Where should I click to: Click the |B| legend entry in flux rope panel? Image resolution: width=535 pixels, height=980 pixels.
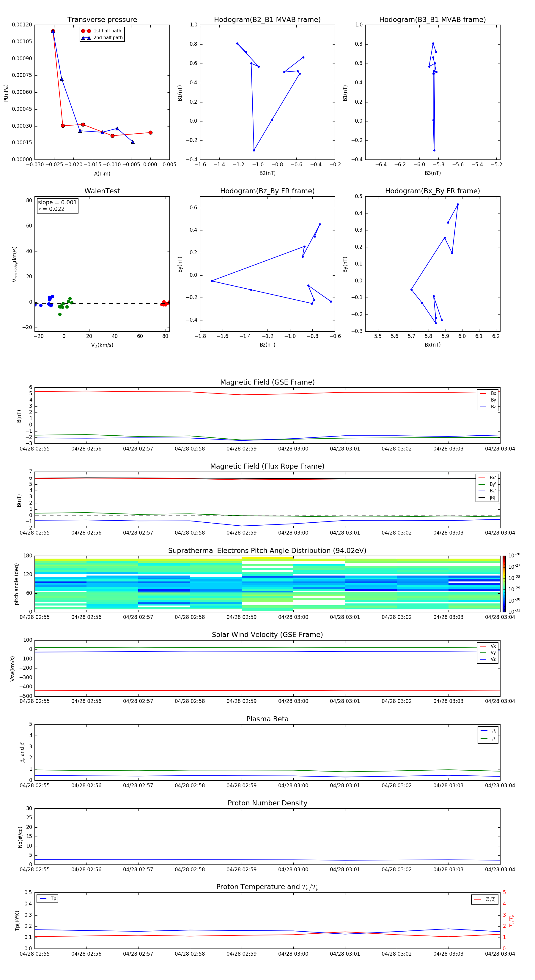click(x=487, y=498)
